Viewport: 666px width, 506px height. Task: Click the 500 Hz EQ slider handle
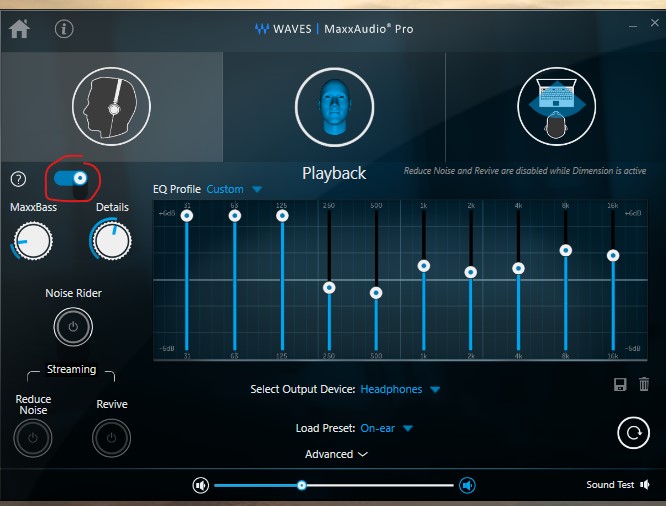click(x=376, y=293)
